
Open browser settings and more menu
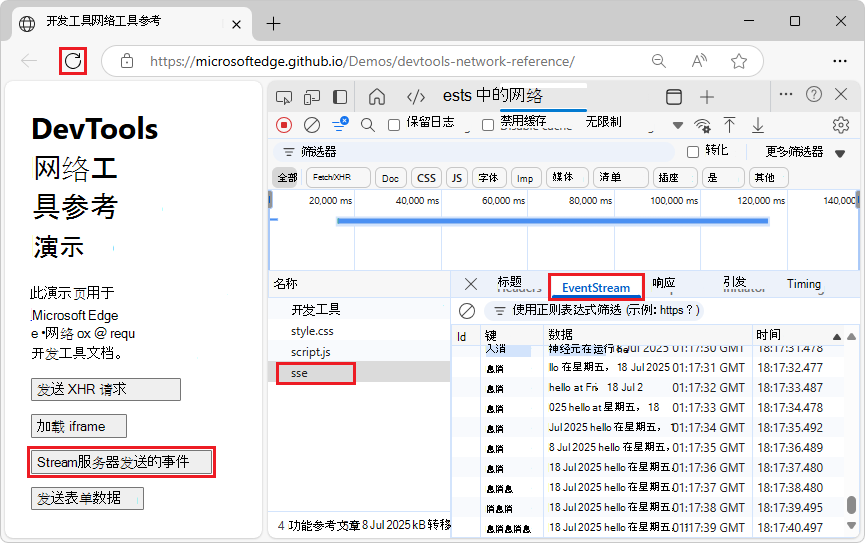tap(840, 61)
